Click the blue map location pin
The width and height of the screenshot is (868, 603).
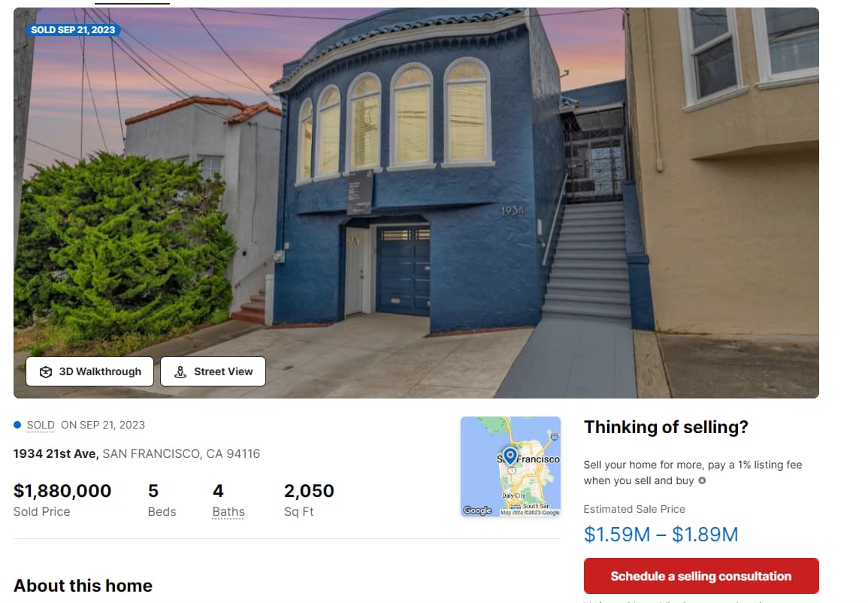click(x=510, y=456)
